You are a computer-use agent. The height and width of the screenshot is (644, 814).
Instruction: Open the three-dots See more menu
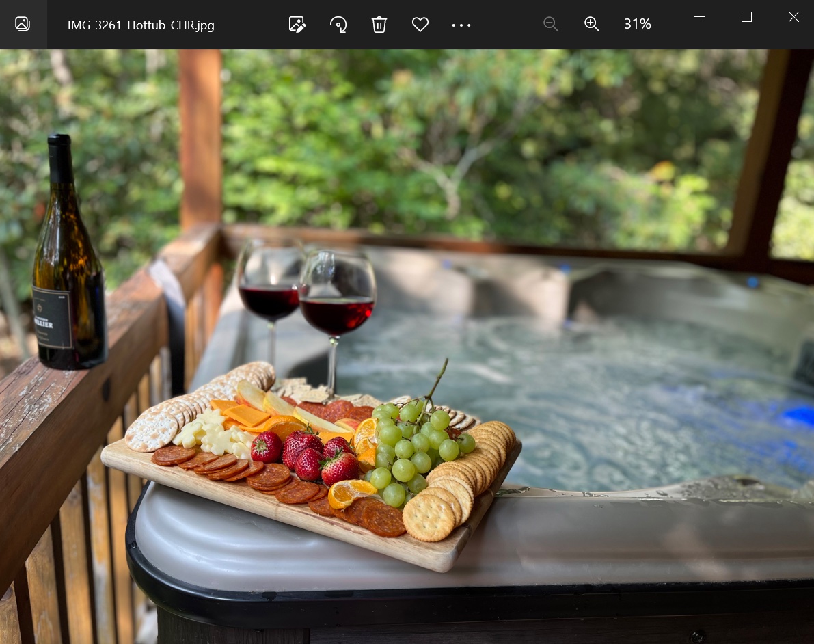pos(461,25)
